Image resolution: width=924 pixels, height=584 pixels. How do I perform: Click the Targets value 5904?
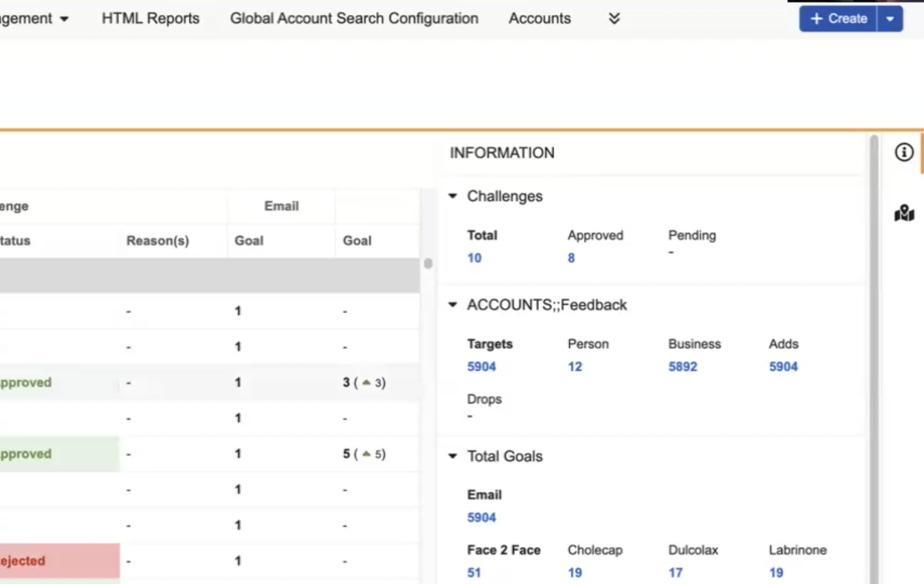[x=481, y=367]
